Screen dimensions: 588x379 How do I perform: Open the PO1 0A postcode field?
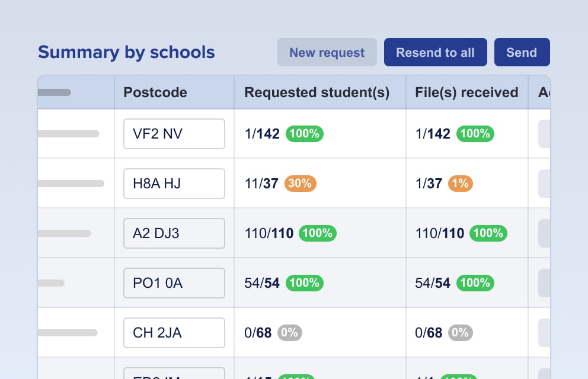pos(174,283)
